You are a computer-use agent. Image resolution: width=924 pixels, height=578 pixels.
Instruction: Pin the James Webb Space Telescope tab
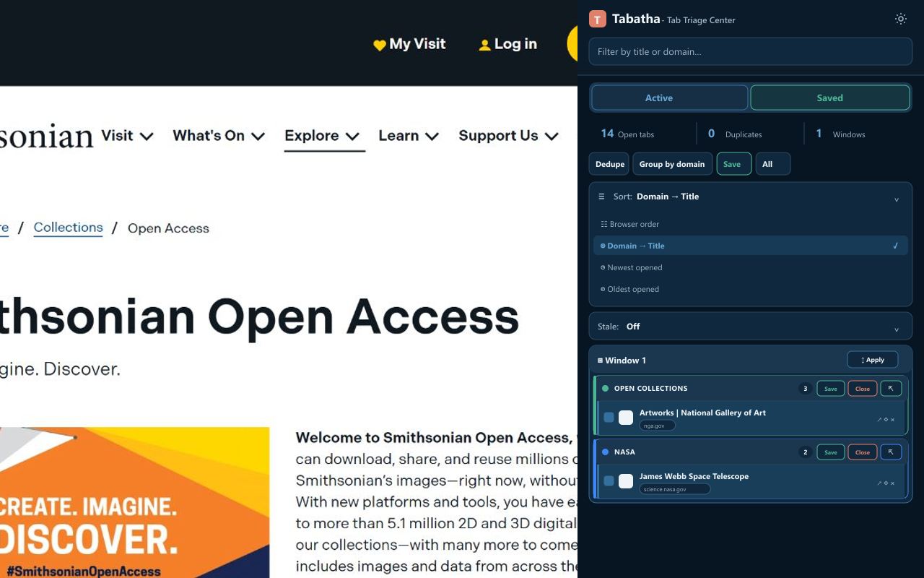[886, 483]
